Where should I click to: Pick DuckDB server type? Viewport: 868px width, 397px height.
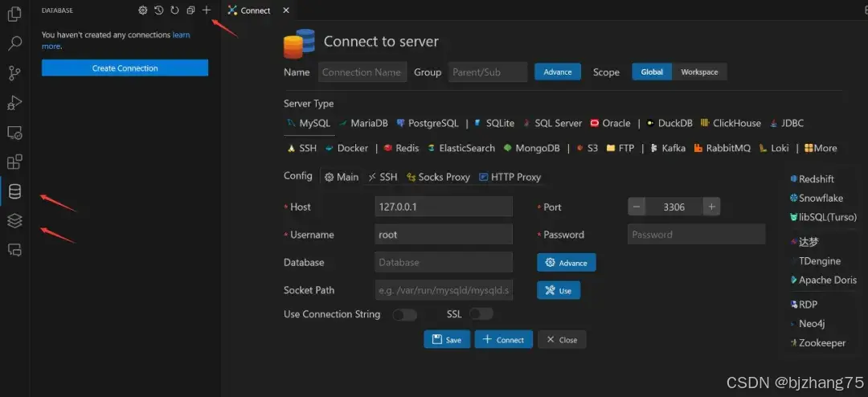[669, 124]
